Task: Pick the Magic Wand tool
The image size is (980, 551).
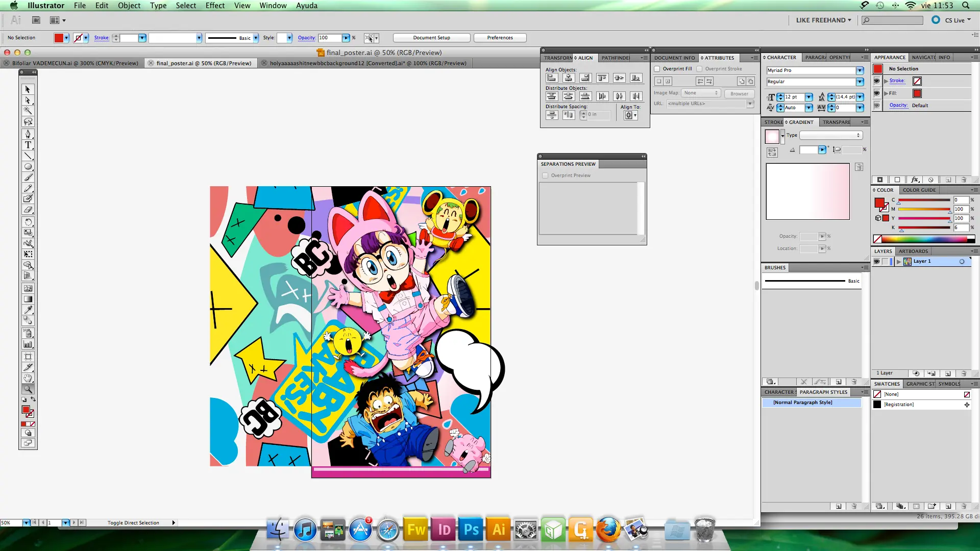Action: (x=28, y=111)
